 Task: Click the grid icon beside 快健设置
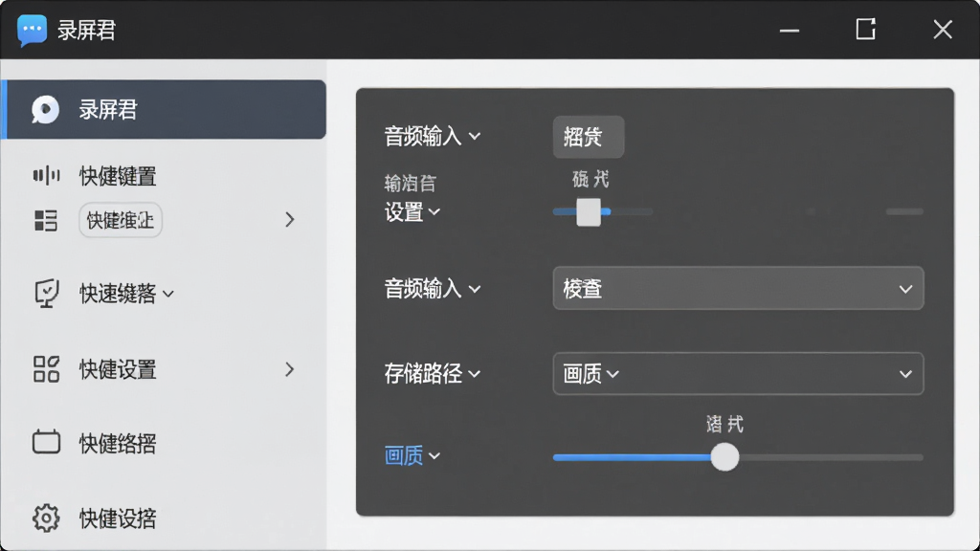coord(46,369)
